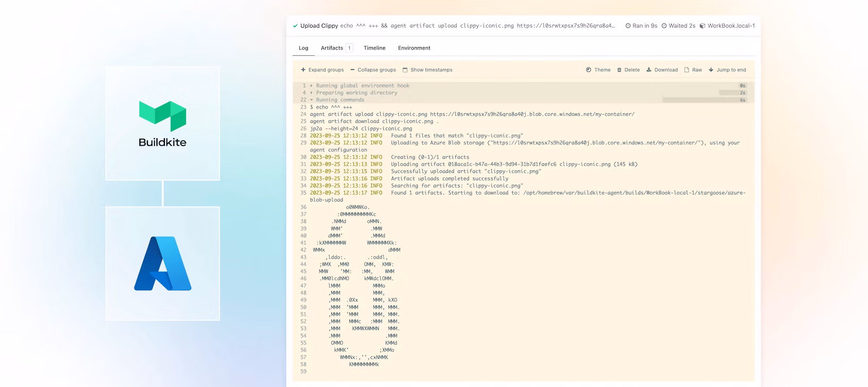Click the calendar icon for Show timestamps

(405, 70)
